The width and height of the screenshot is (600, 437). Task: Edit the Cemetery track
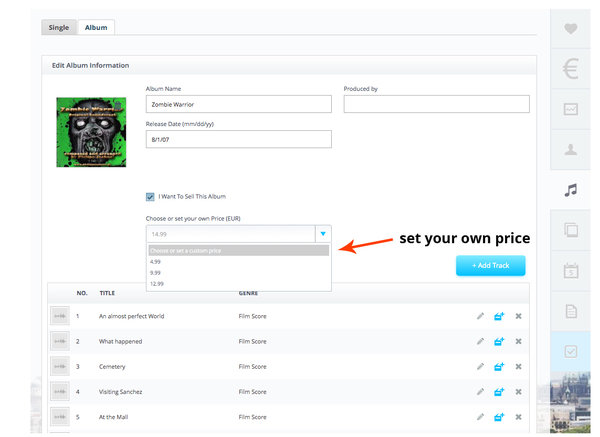(x=480, y=367)
